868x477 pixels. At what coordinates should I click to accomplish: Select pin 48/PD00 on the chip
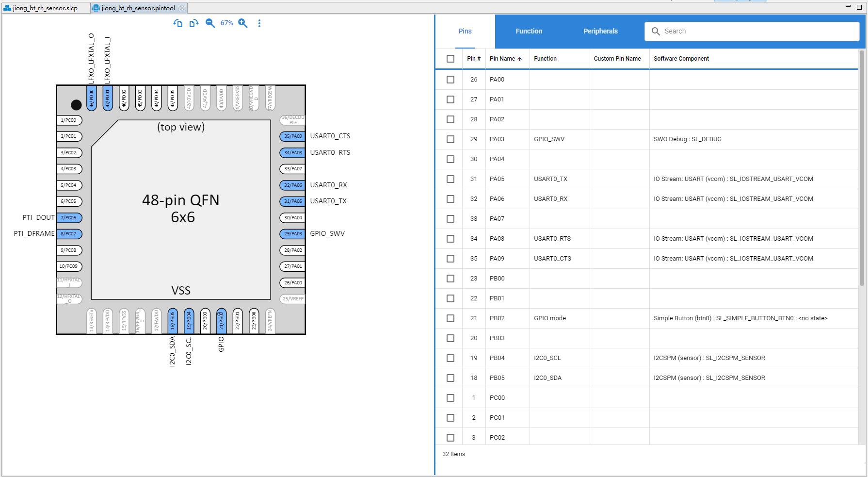91,98
